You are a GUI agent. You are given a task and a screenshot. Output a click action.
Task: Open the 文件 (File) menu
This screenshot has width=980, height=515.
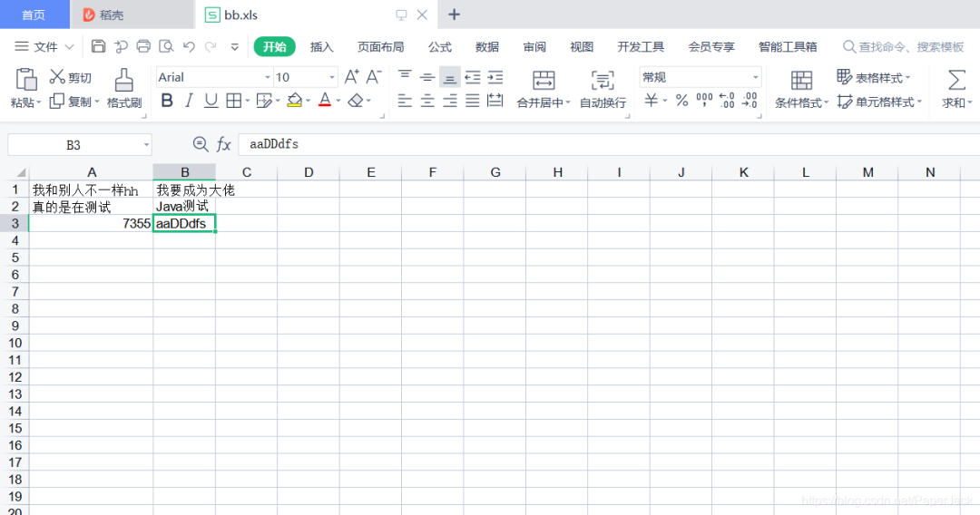[x=44, y=47]
